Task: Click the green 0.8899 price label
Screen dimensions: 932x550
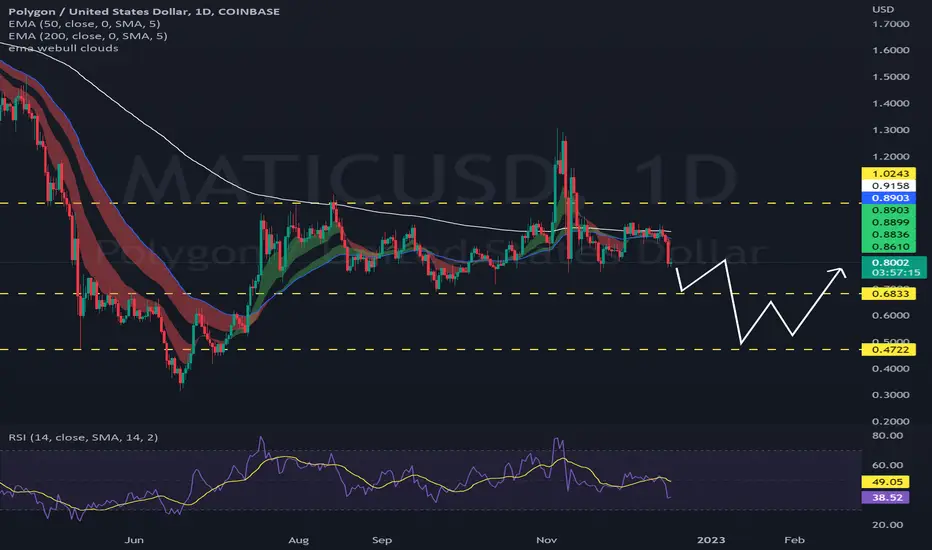Action: [889, 222]
